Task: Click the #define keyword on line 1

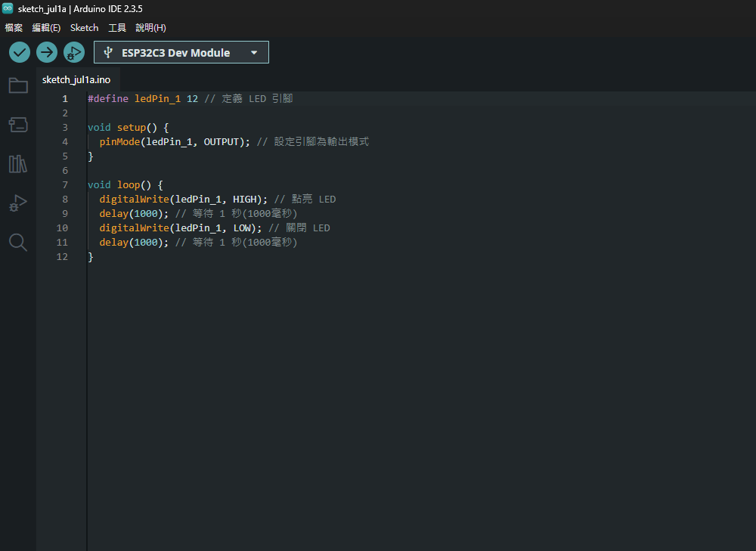Action: pos(108,99)
